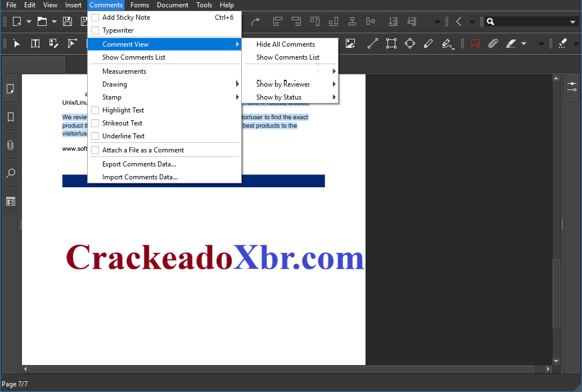Click the Align Left alignment icon
This screenshot has height=392, width=582.
(x=278, y=21)
